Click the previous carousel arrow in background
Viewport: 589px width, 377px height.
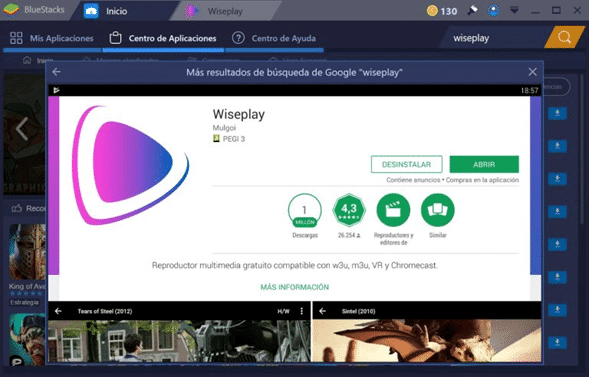[x=22, y=129]
